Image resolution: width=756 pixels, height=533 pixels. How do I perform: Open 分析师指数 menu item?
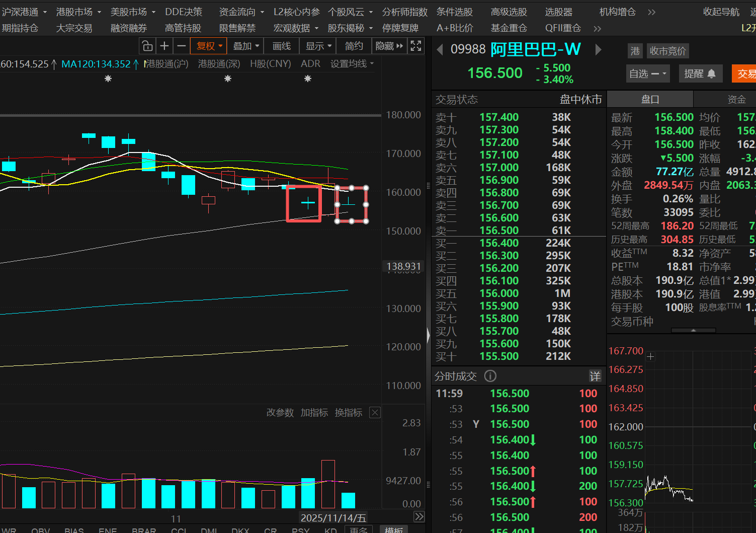(x=405, y=12)
